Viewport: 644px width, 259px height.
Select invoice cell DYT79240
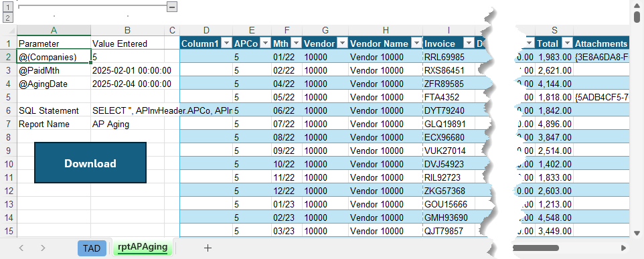(x=449, y=110)
